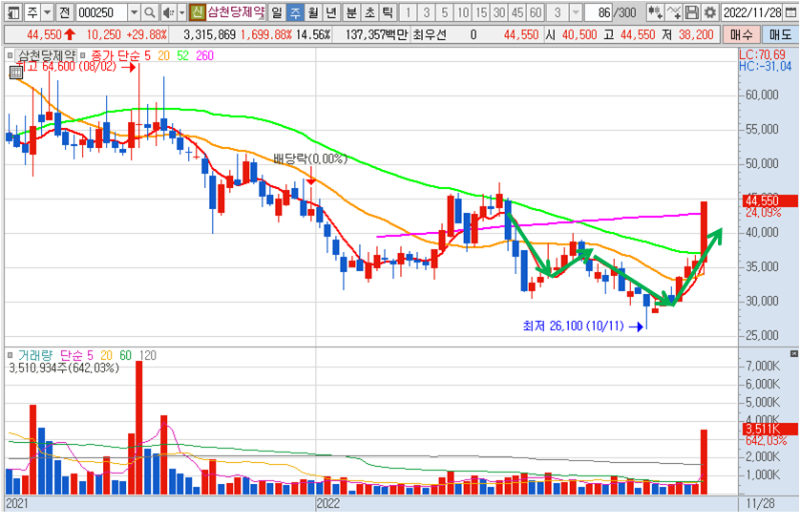Choose interval 60 button
The height and width of the screenshot is (512, 800).
coord(536,12)
